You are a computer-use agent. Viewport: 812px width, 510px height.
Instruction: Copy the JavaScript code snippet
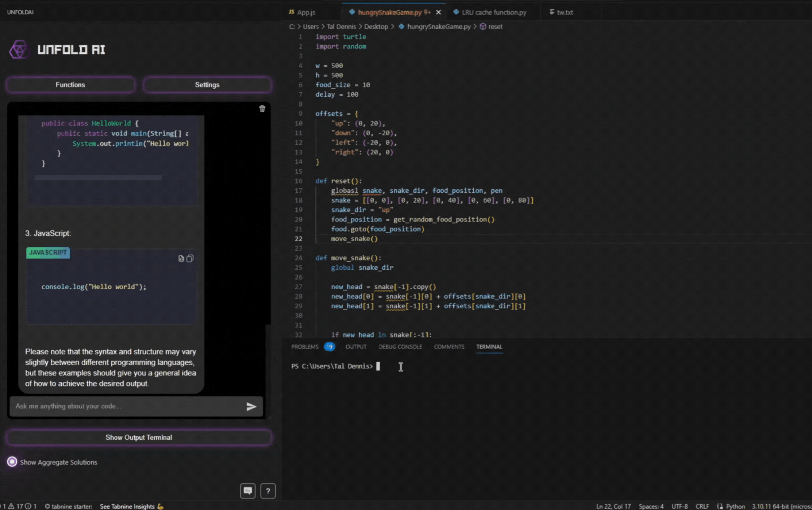click(x=190, y=258)
